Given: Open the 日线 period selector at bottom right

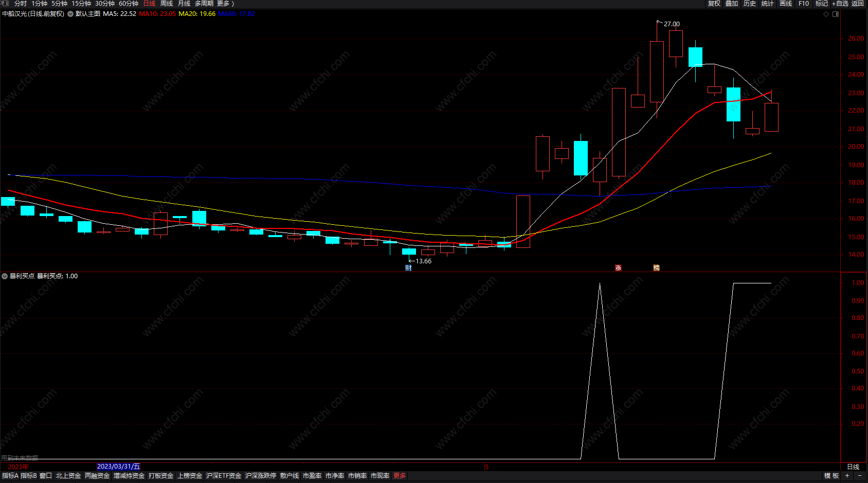Looking at the screenshot, I should click(853, 467).
